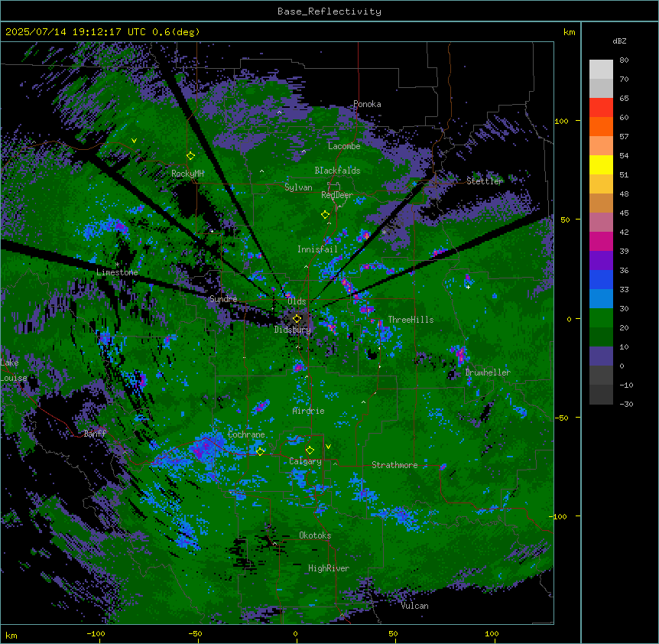Click the ThreeHills town label
Image resolution: width=659 pixels, height=644 pixels.
[x=411, y=320]
